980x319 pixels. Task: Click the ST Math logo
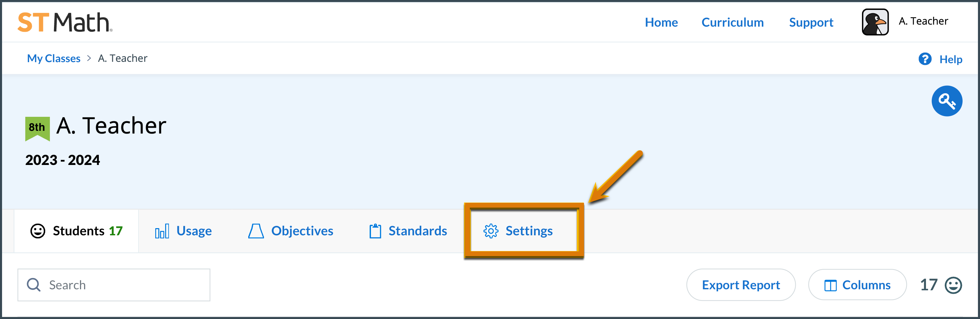pyautogui.click(x=65, y=22)
